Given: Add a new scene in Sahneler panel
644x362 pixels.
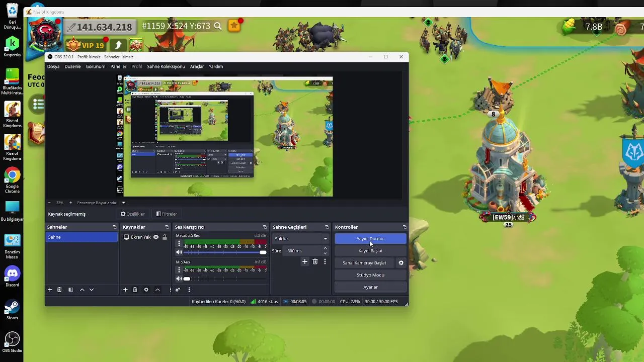Looking at the screenshot, I should pyautogui.click(x=50, y=290).
